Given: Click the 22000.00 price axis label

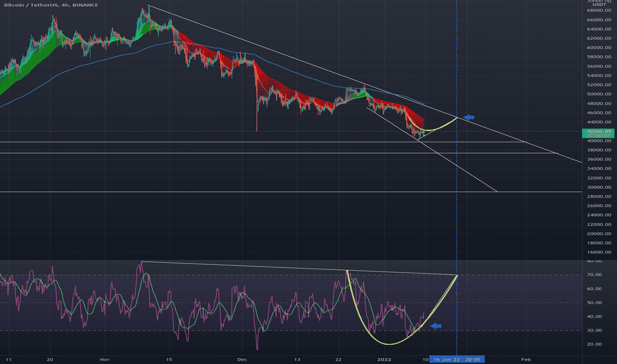Looking at the screenshot, I should [x=599, y=224].
